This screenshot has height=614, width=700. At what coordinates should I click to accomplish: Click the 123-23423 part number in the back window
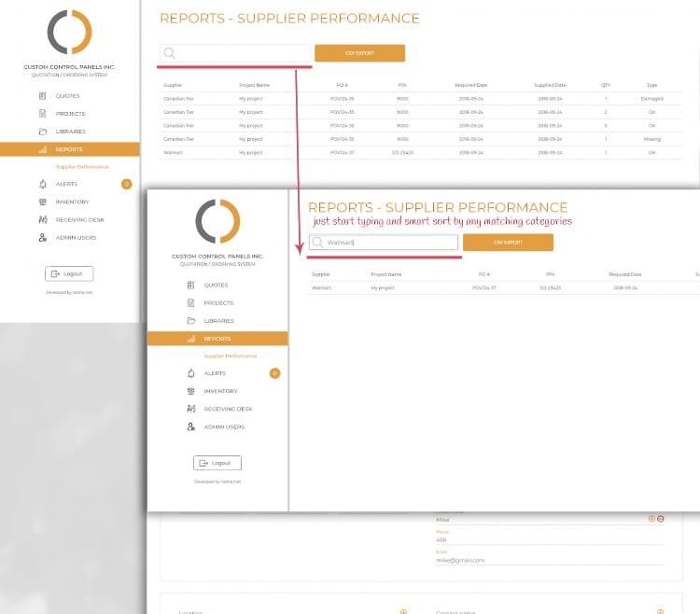(x=402, y=153)
